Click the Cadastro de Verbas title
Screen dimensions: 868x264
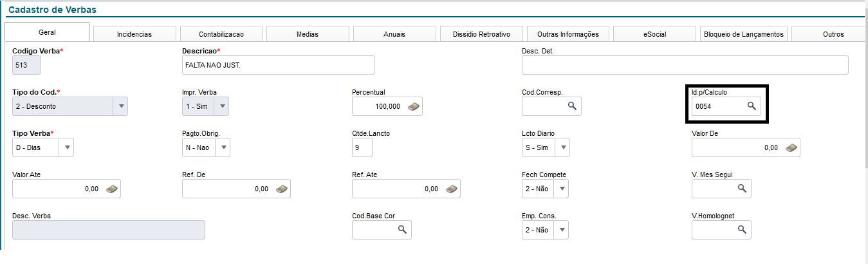tap(53, 10)
